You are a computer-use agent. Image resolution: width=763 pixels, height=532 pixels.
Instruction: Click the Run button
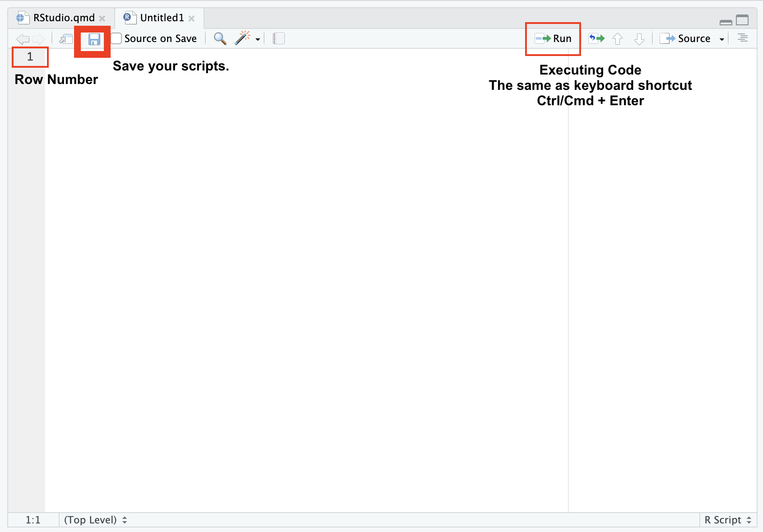(554, 39)
